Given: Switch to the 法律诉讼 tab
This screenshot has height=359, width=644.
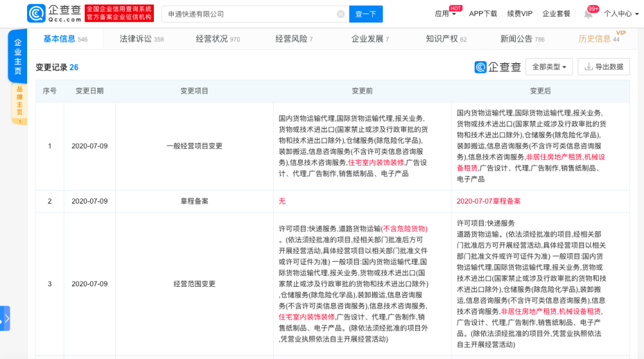Looking at the screenshot, I should pyautogui.click(x=141, y=39).
